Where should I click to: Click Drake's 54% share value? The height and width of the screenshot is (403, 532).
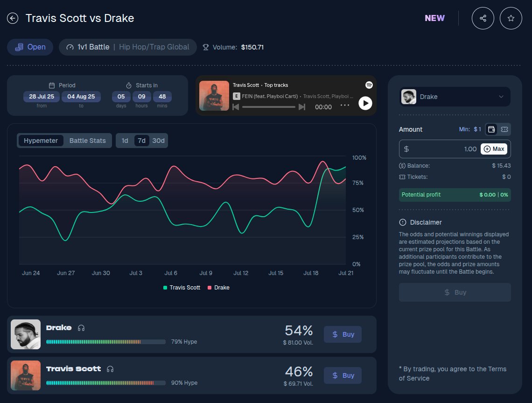pos(299,330)
